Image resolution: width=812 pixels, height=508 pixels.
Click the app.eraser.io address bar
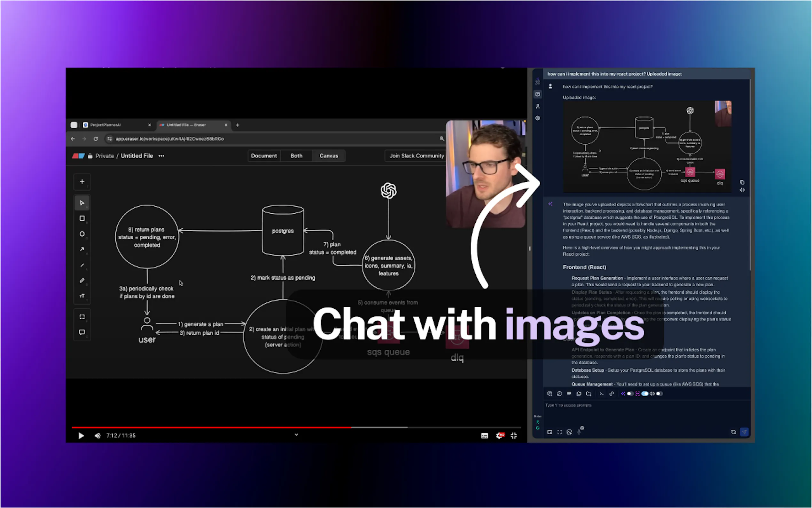[x=275, y=139]
